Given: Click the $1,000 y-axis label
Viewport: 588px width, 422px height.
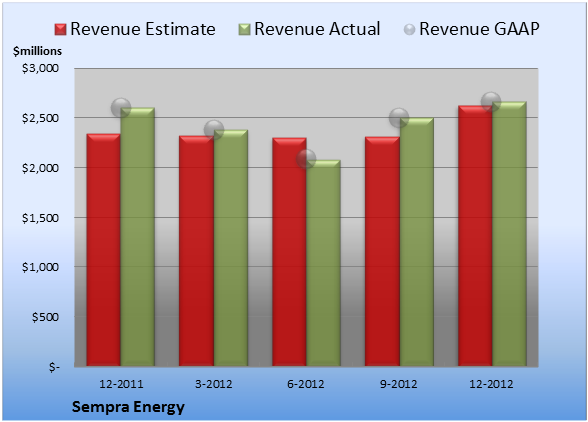Looking at the screenshot, I should (x=40, y=267).
